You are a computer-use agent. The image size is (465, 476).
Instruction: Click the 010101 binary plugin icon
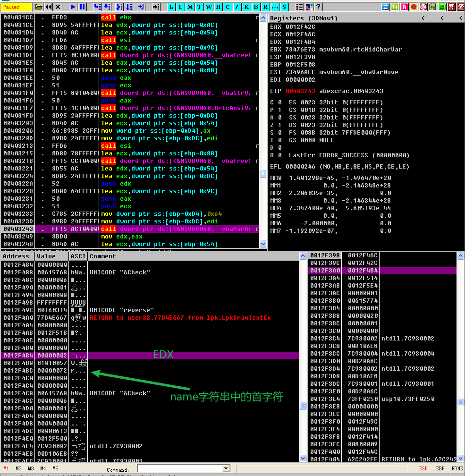click(x=432, y=7)
